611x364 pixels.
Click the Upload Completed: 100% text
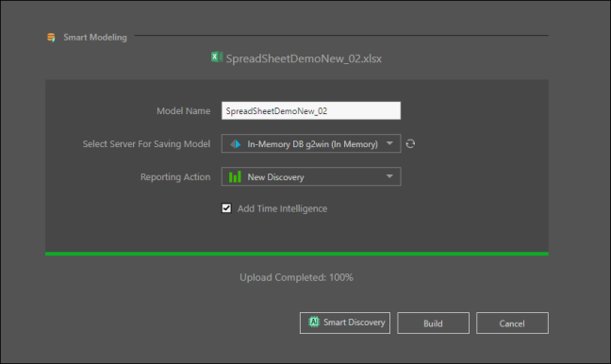pos(296,277)
